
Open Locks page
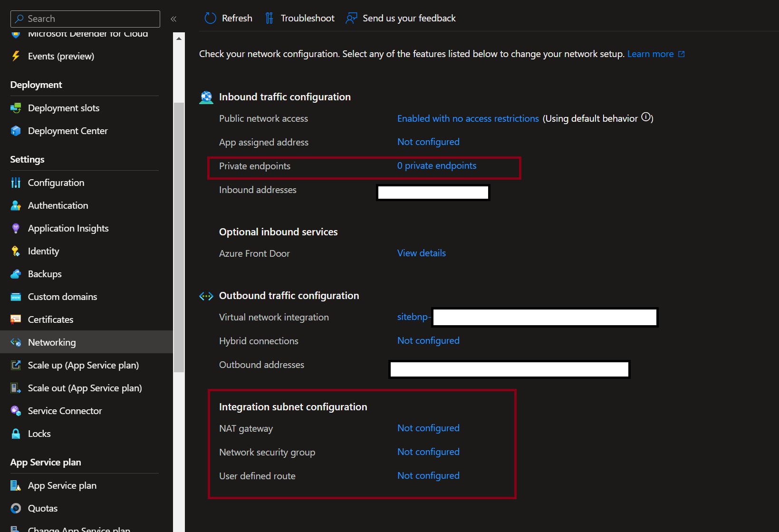pyautogui.click(x=39, y=434)
